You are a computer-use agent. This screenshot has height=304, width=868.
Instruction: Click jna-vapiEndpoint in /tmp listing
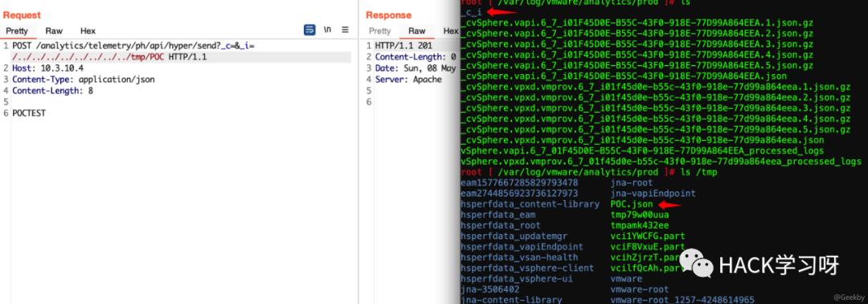tap(653, 193)
